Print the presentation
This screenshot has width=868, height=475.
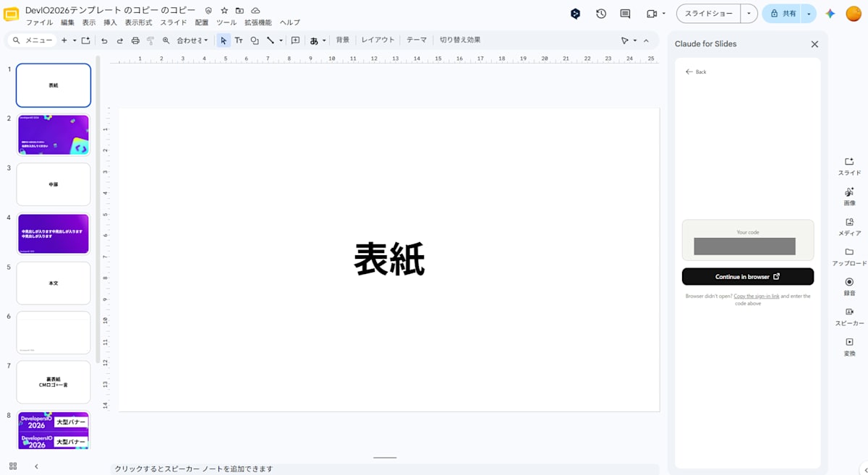tap(135, 40)
